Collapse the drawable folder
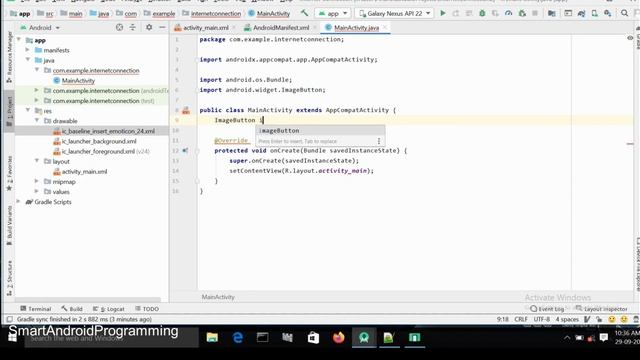 [x=37, y=120]
